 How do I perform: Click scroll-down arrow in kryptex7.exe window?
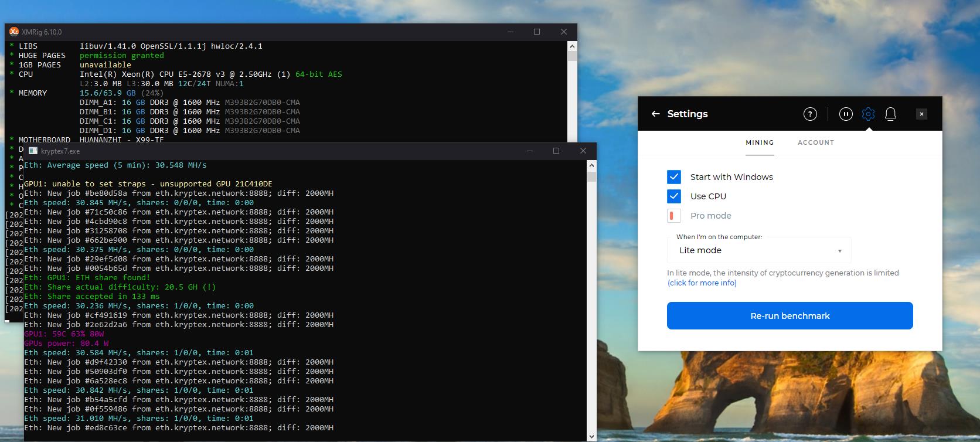click(x=591, y=436)
